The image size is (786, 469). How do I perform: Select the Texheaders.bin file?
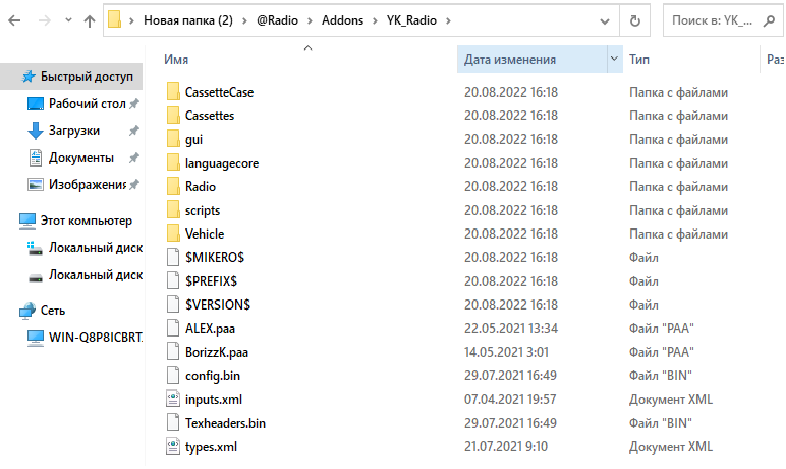[225, 423]
